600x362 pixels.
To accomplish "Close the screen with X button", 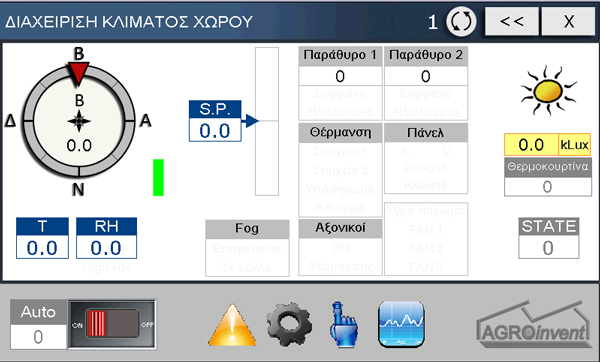I will point(569,21).
